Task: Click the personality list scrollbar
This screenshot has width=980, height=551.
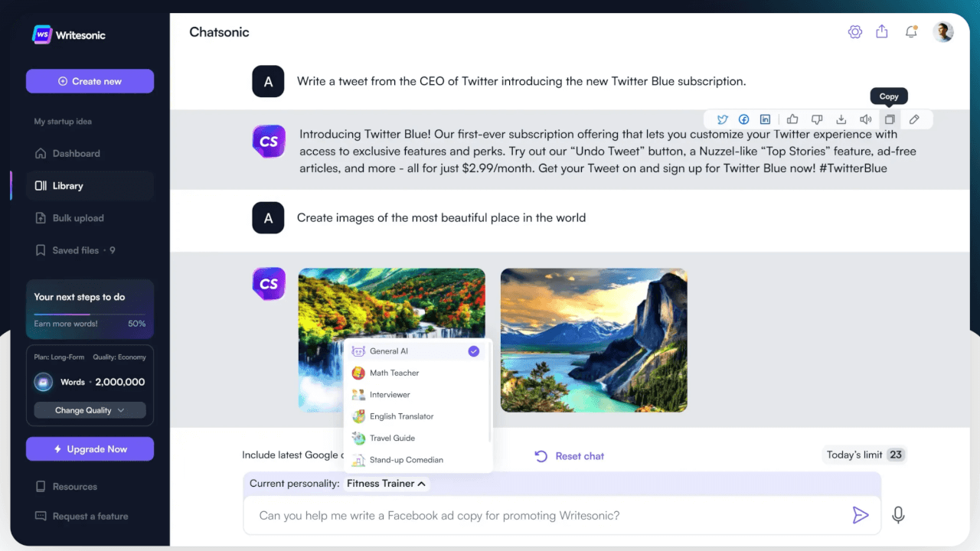Action: pos(489,392)
